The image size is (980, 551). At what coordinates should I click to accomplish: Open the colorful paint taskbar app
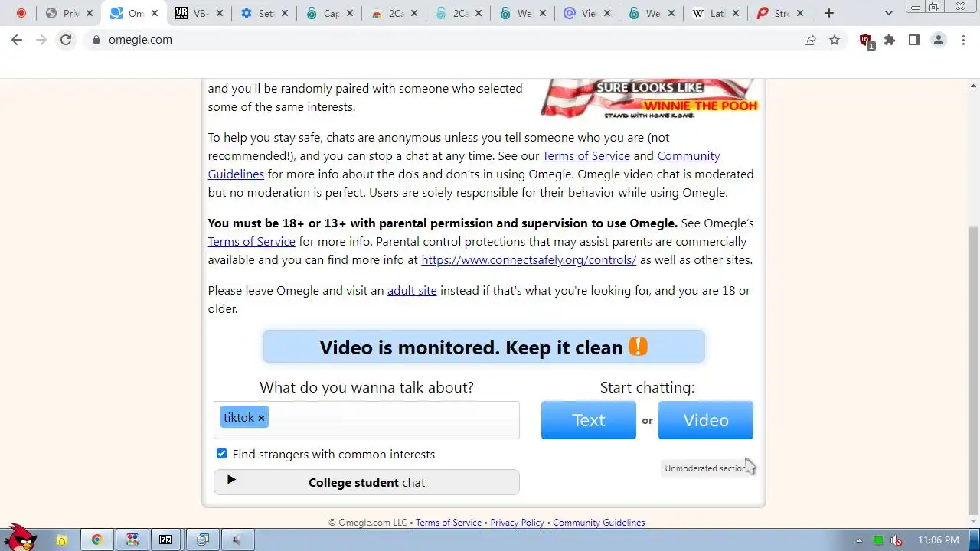click(x=132, y=540)
